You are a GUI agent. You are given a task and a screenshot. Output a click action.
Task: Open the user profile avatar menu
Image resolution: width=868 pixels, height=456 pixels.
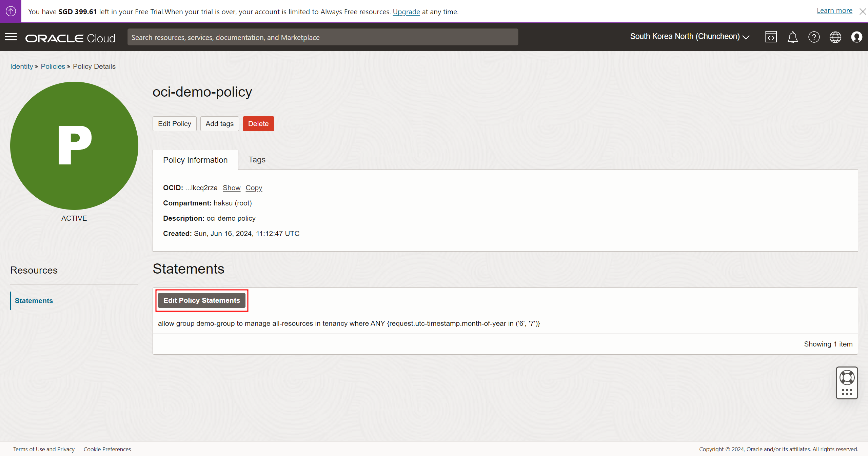pyautogui.click(x=856, y=37)
